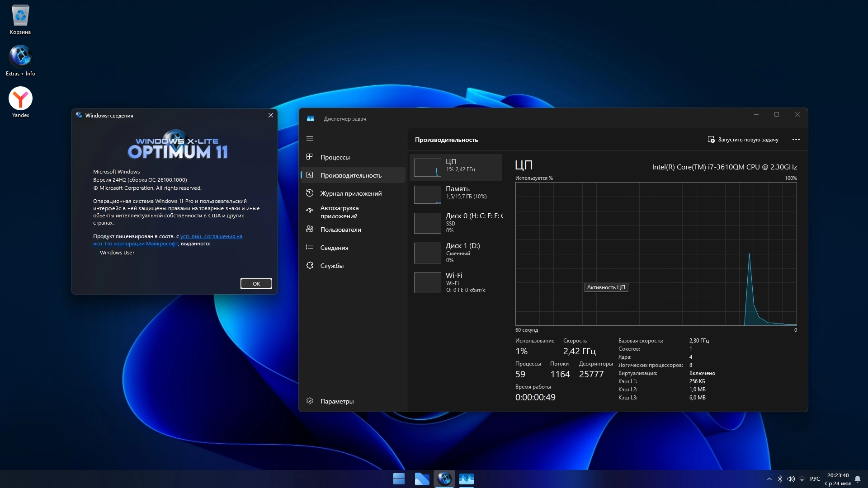This screenshot has height=488, width=868.
Task: Open Журнал приложений history page
Action: [351, 193]
